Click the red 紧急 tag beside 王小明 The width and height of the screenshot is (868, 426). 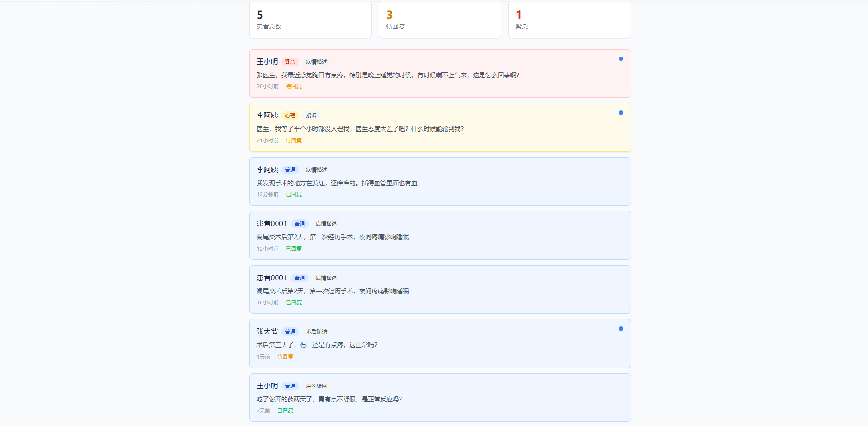290,62
